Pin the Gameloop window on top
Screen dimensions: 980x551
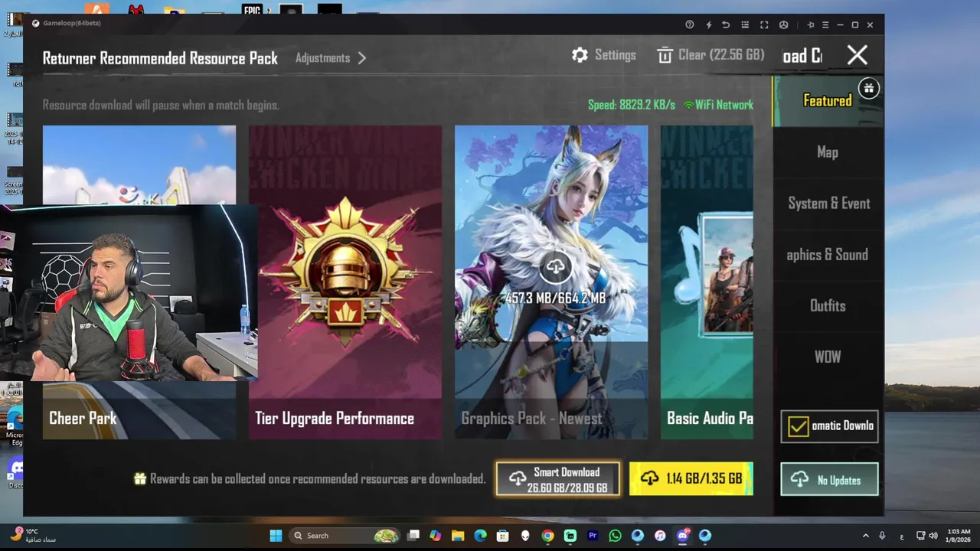point(810,24)
